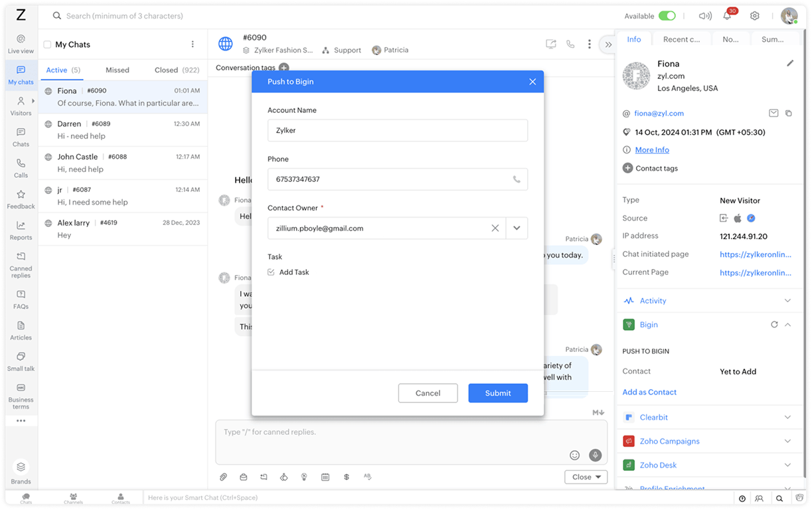Close the Push to Bigin dialog

pos(532,82)
